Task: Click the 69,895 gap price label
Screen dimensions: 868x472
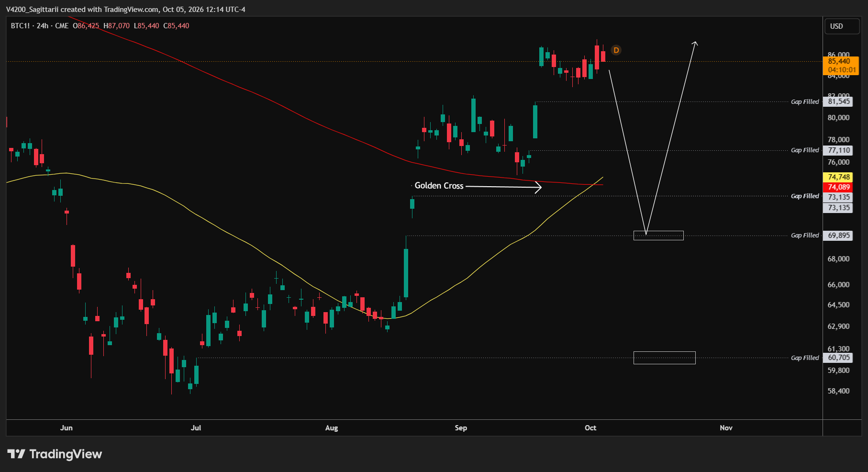Action: point(839,236)
